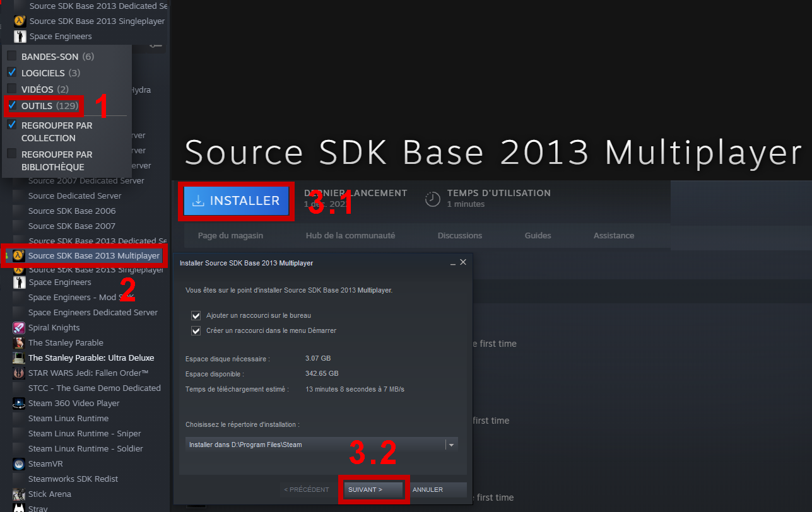Click the Source SDK Base 2013 Multiplayer icon

pyautogui.click(x=19, y=256)
